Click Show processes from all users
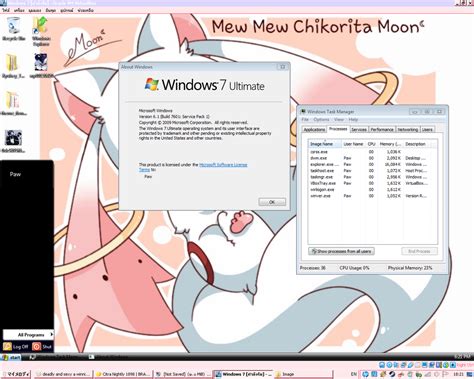474x379 pixels. [x=341, y=251]
